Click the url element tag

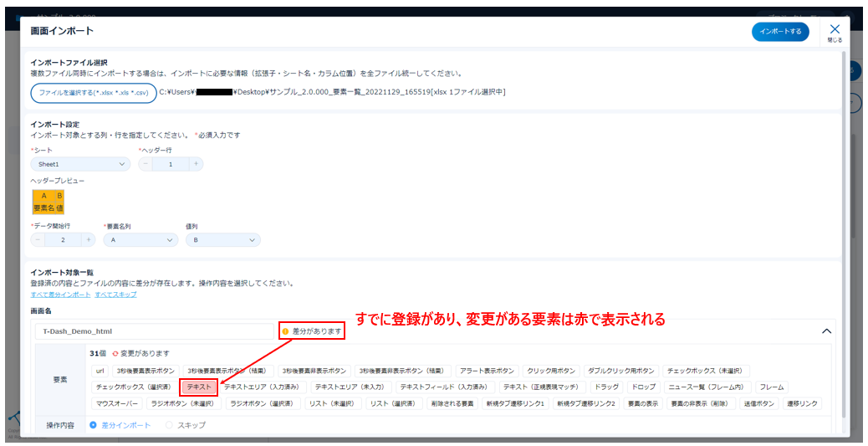[100, 371]
